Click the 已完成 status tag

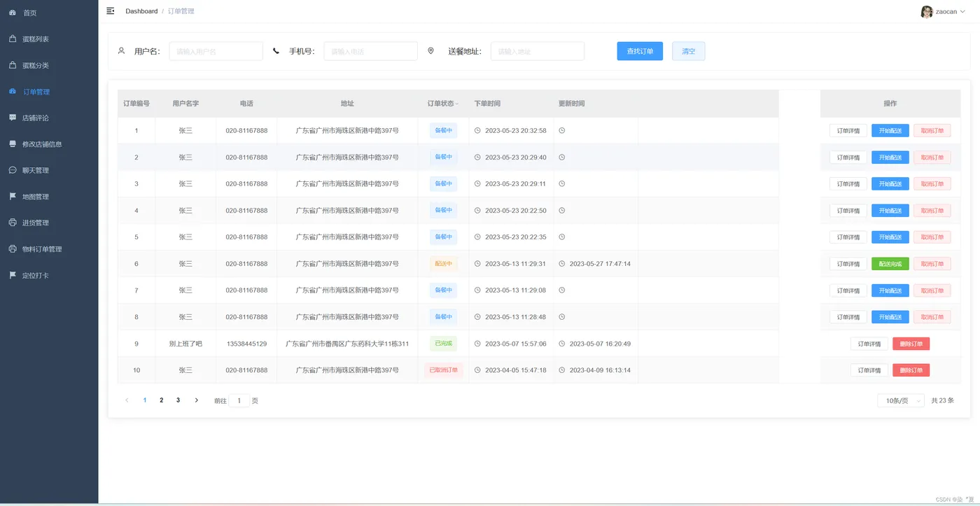click(x=444, y=344)
